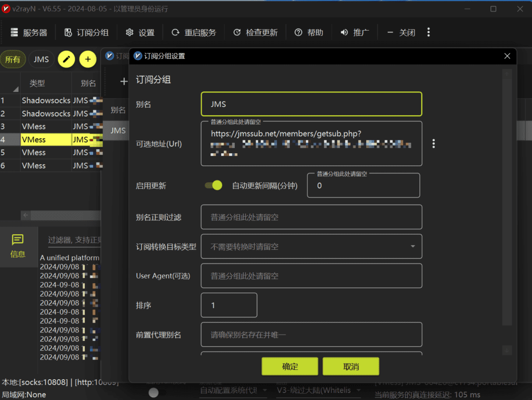Click the left arrow of the server table scrollbar
This screenshot has height=400, width=532.
(25, 215)
